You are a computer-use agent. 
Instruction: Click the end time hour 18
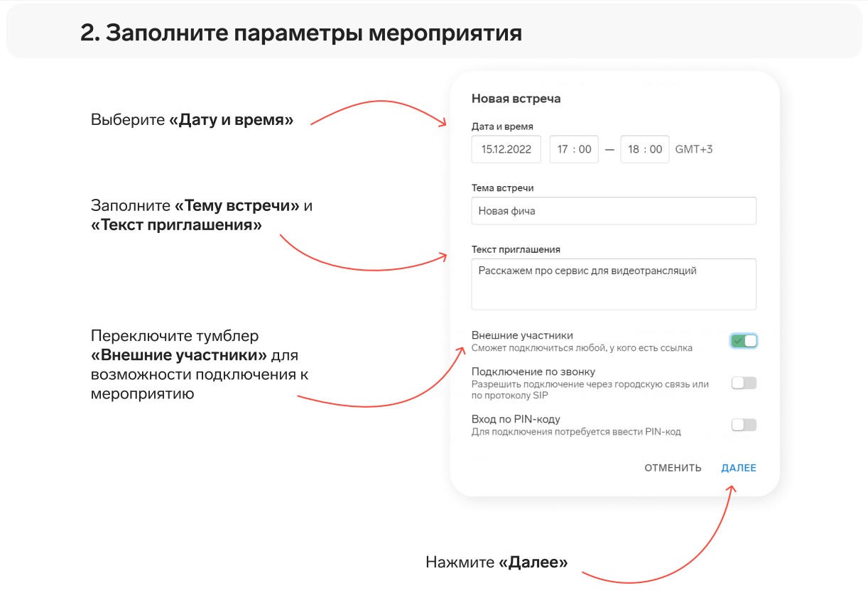point(634,149)
